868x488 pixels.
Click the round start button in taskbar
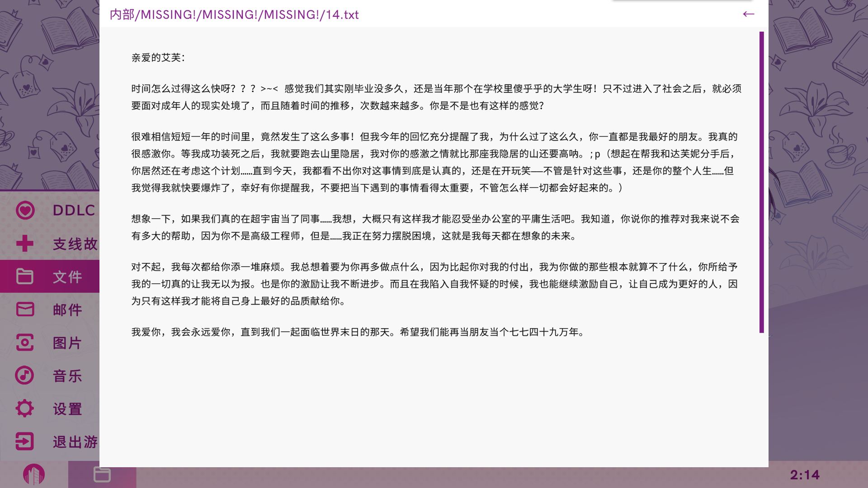pos(34,474)
